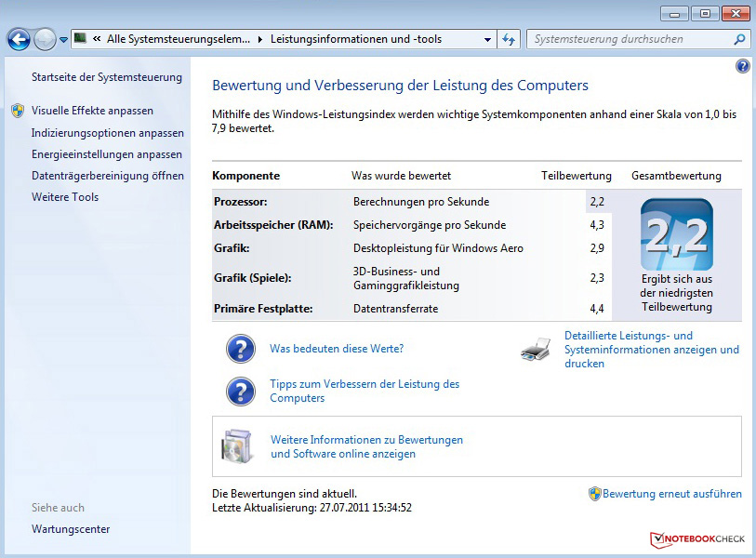Viewport: 756px width, 558px height.
Task: Close the window with the red X
Action: coord(736,14)
